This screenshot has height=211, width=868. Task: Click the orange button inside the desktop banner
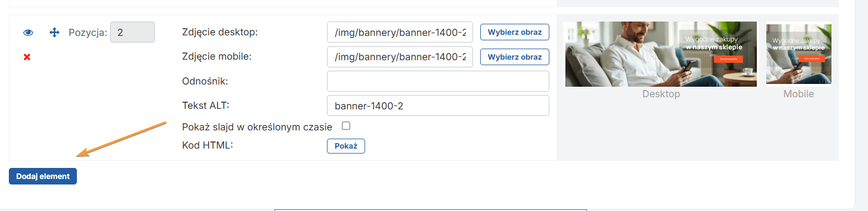click(728, 59)
